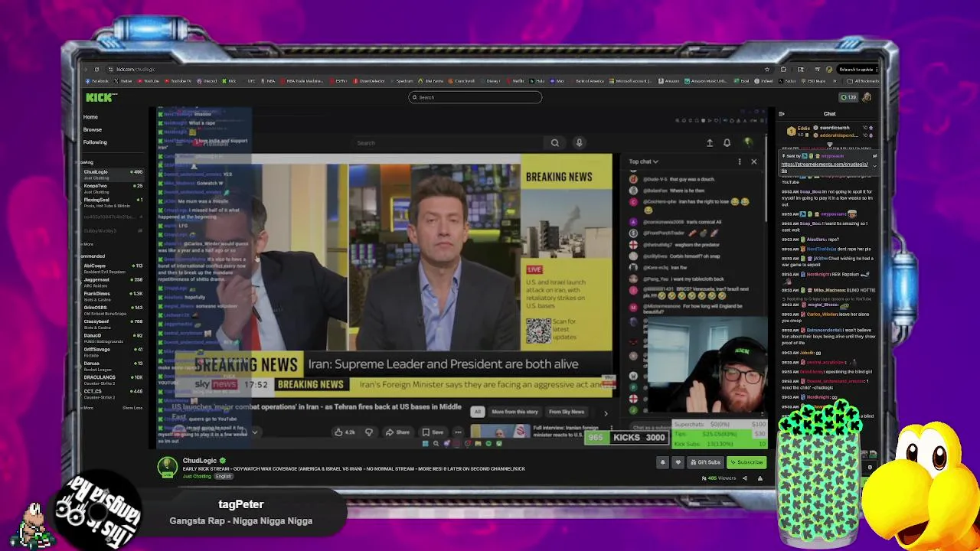The width and height of the screenshot is (980, 551).
Task: Select the FlexingSeal channel in the sidebar
Action: (x=113, y=202)
